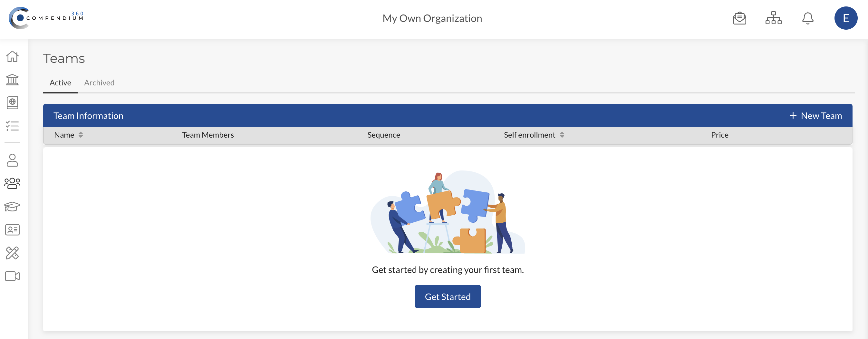Open the mail envelope icon in header
868x339 pixels.
[739, 18]
